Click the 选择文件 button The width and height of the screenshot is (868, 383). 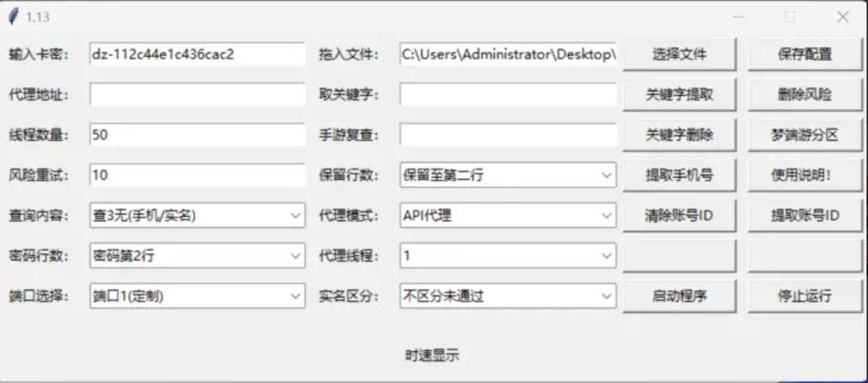click(679, 54)
